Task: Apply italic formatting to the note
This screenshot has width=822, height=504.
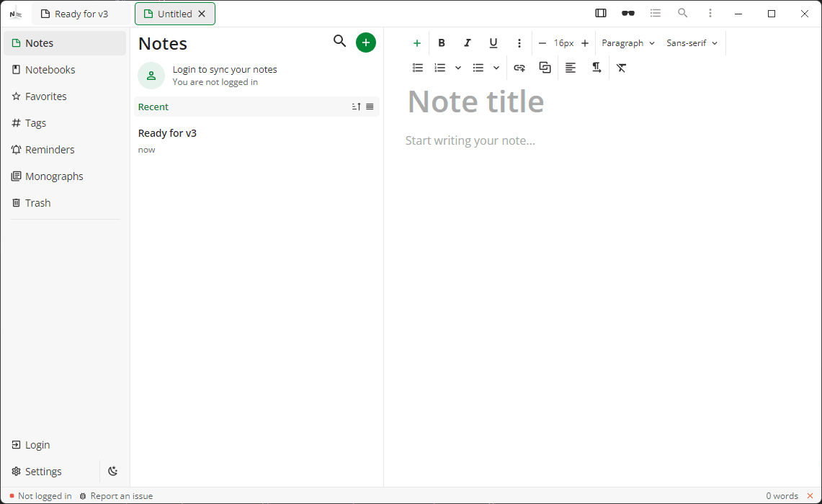Action: 468,42
